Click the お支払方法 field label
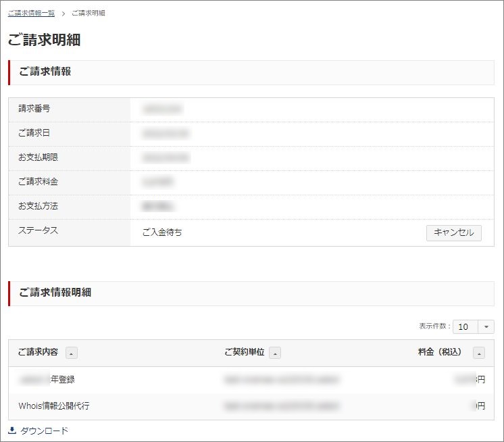This screenshot has height=442, width=504. coord(39,206)
